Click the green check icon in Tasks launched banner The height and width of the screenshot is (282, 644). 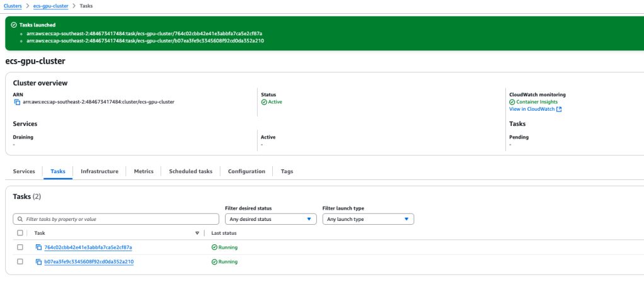pyautogui.click(x=14, y=25)
